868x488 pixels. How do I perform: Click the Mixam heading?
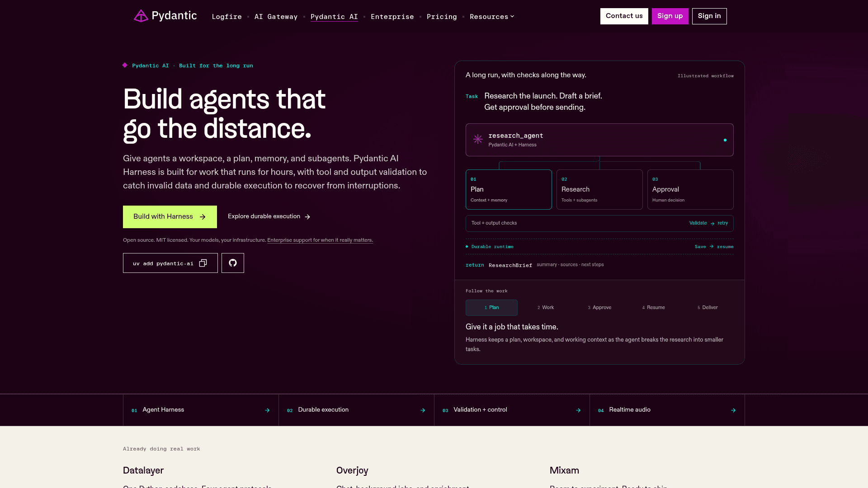tap(564, 470)
